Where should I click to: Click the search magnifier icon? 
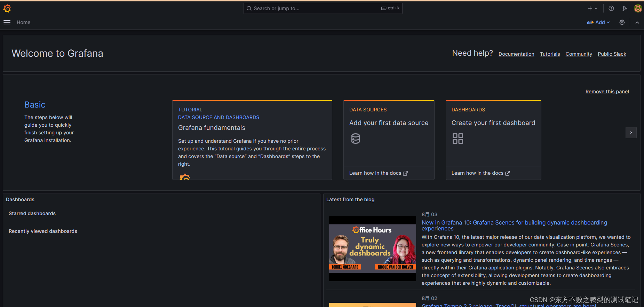[x=249, y=8]
